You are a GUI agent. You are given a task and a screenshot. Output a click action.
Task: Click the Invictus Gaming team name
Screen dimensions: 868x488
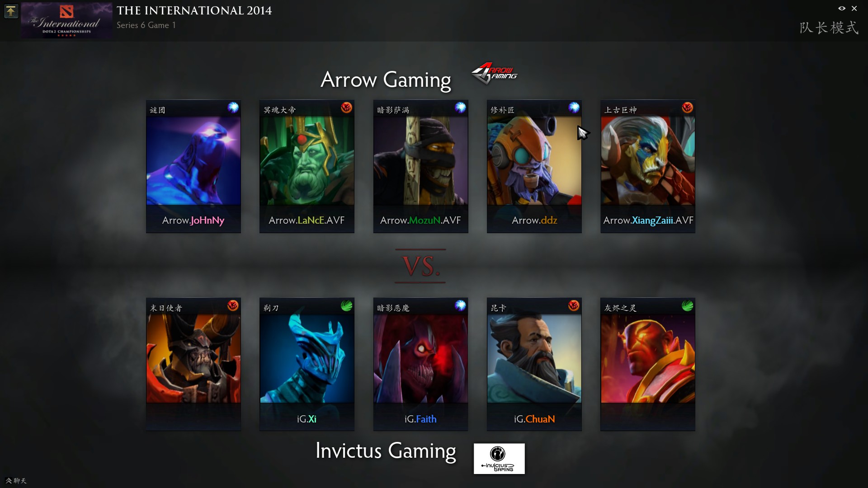(386, 451)
